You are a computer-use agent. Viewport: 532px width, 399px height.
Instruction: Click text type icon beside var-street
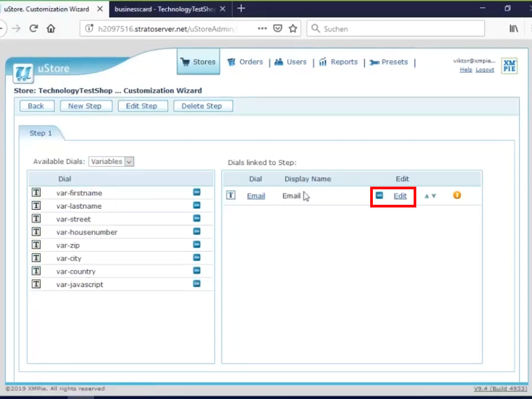pos(36,219)
